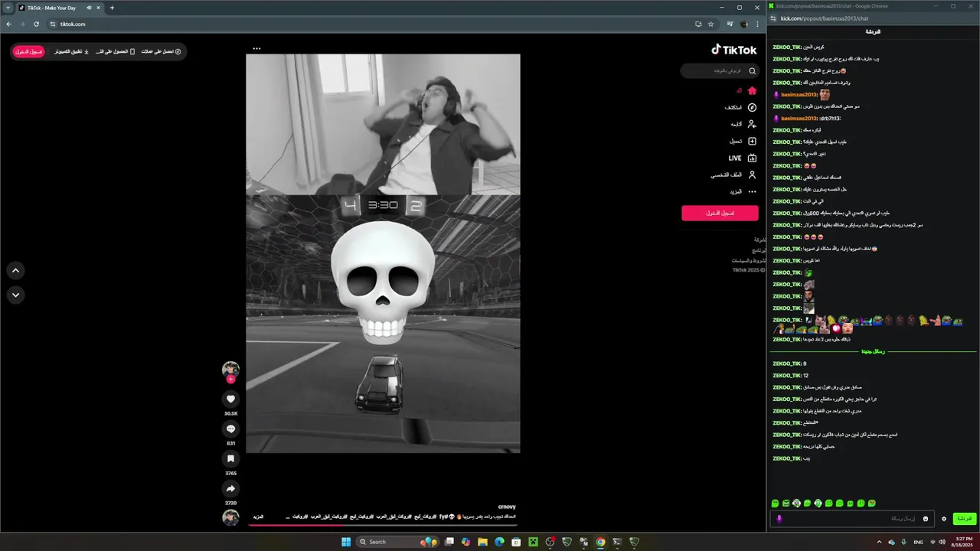Close the TikTok browser tab
Screen dimensions: 980x551
point(98,8)
